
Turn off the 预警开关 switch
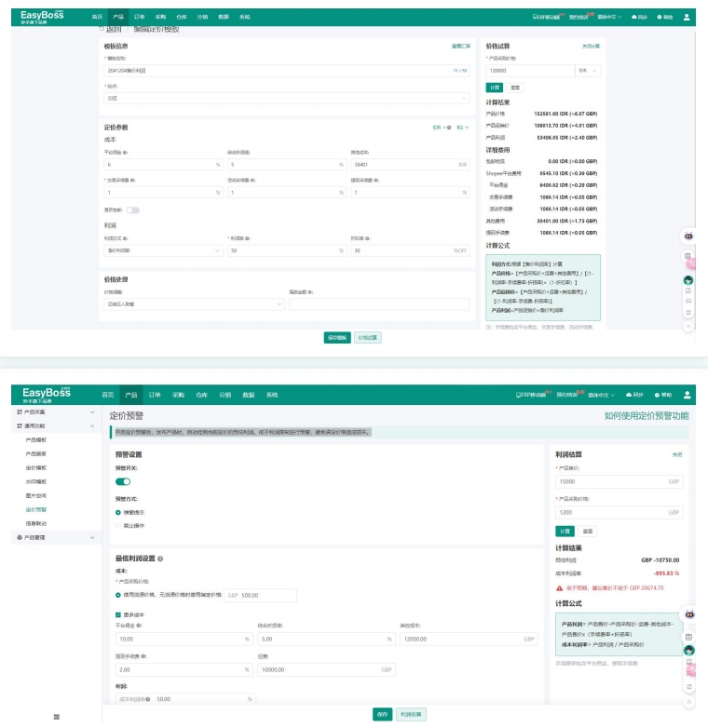[x=123, y=481]
